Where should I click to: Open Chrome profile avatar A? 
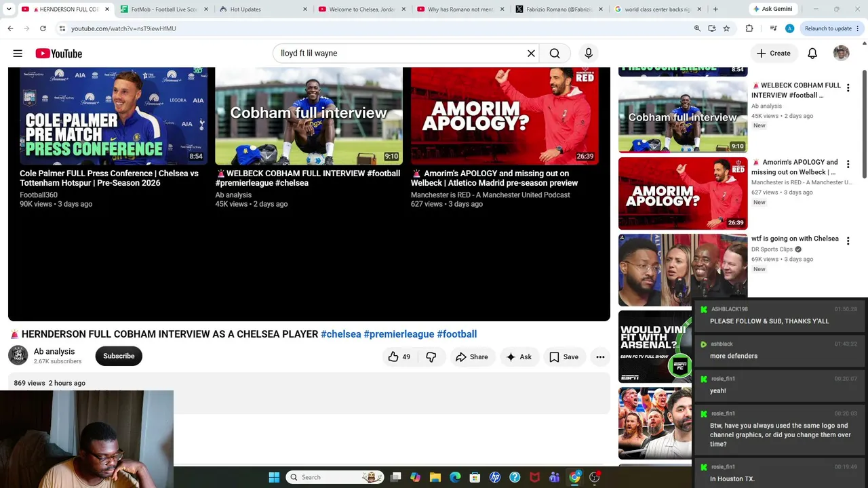789,28
